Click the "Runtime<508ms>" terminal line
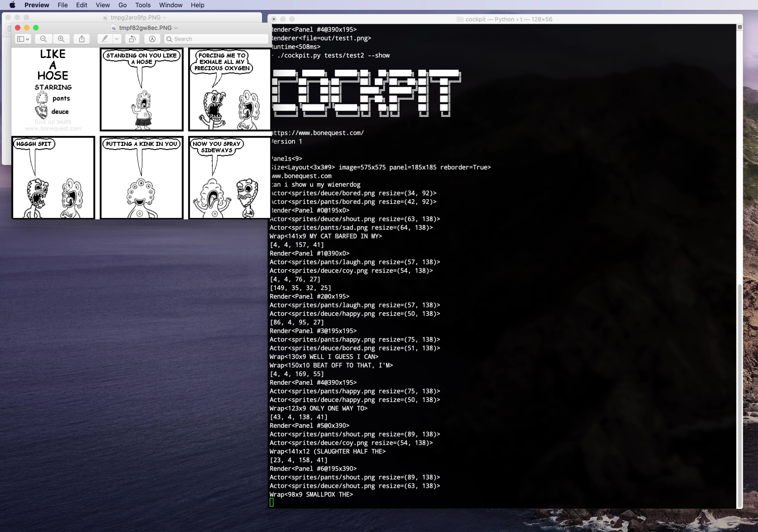Viewport: 758px width, 532px height. pos(295,47)
